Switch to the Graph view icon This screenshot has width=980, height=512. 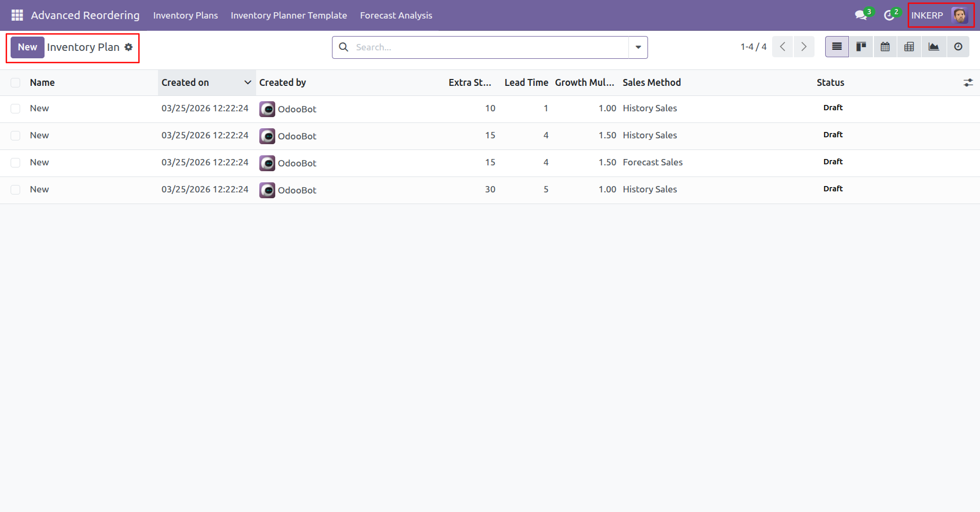pos(934,47)
